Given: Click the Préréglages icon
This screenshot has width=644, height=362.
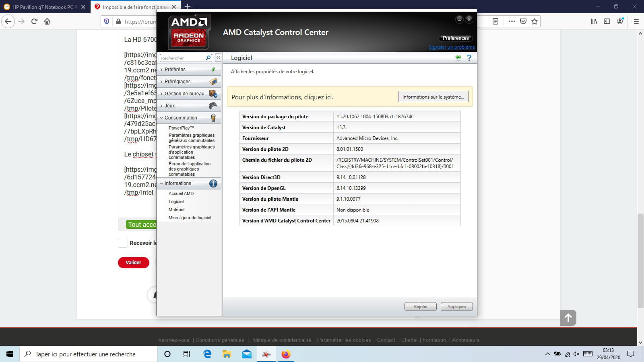Looking at the screenshot, I should (x=213, y=82).
